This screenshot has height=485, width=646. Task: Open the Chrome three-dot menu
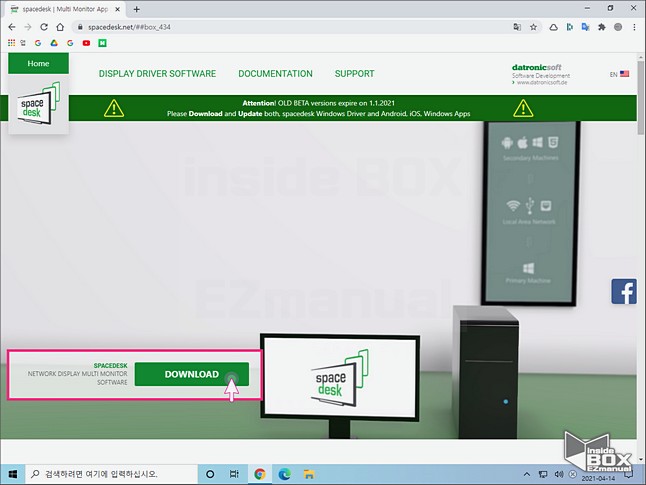click(x=634, y=27)
